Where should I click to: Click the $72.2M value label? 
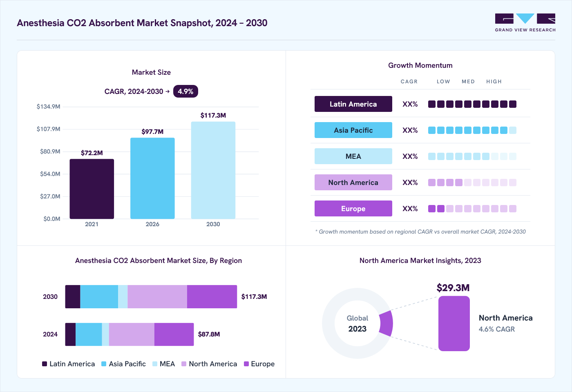pyautogui.click(x=92, y=153)
